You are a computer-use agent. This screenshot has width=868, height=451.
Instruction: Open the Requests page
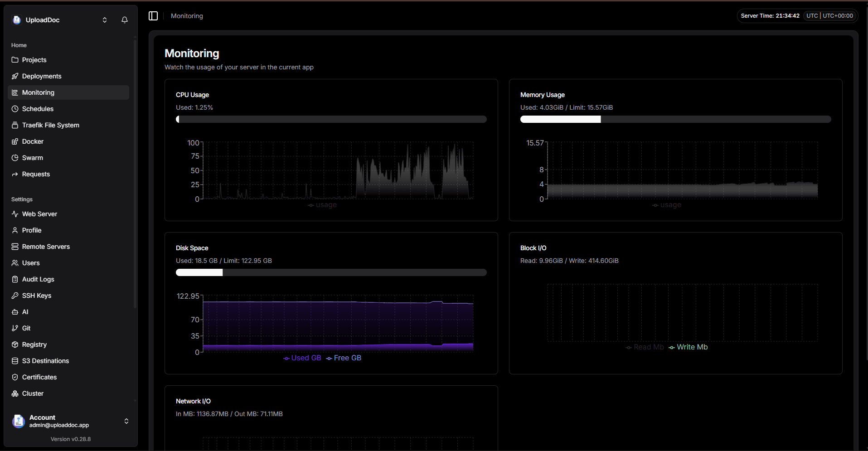[68, 174]
